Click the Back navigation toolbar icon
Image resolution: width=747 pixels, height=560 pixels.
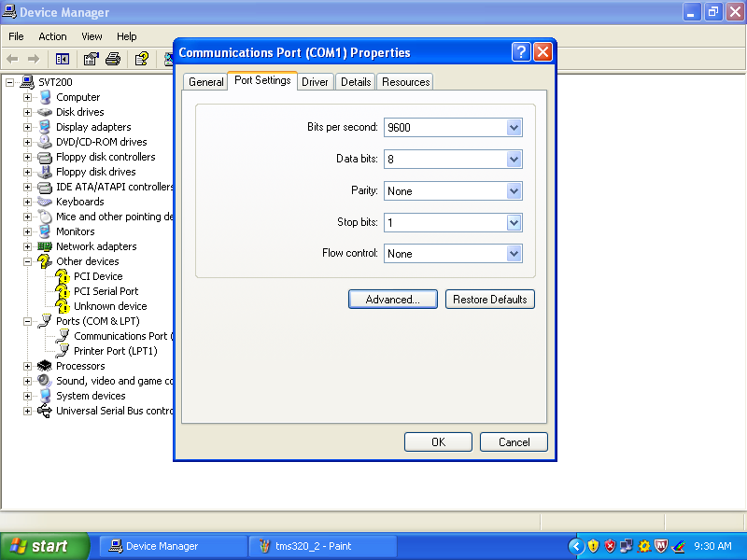pyautogui.click(x=11, y=58)
